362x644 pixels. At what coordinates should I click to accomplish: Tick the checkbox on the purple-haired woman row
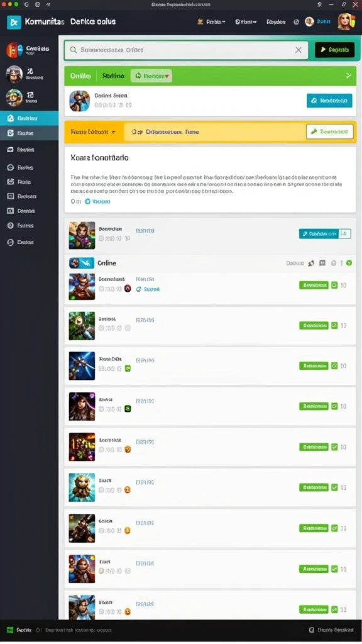click(334, 406)
